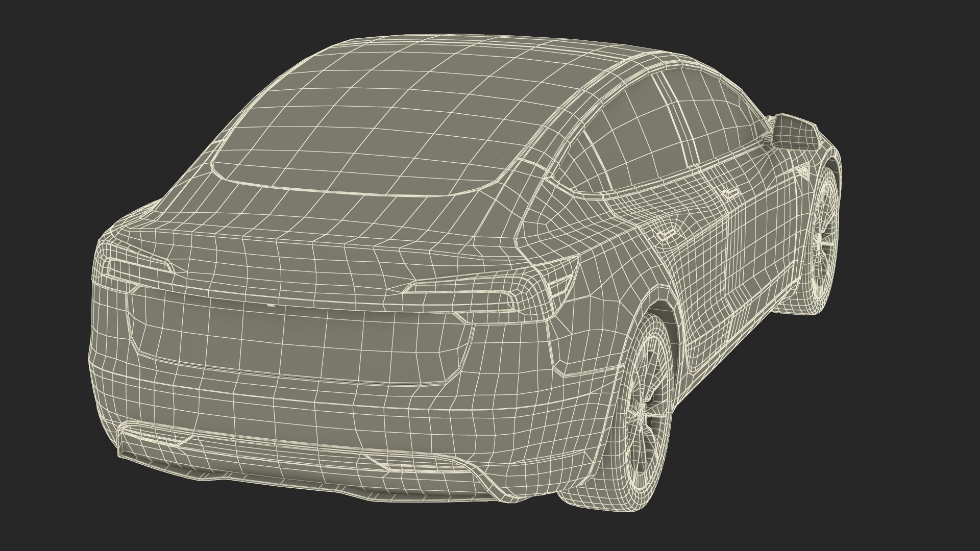Click the rear door handle
The width and height of the screenshot is (980, 551).
(x=665, y=235)
